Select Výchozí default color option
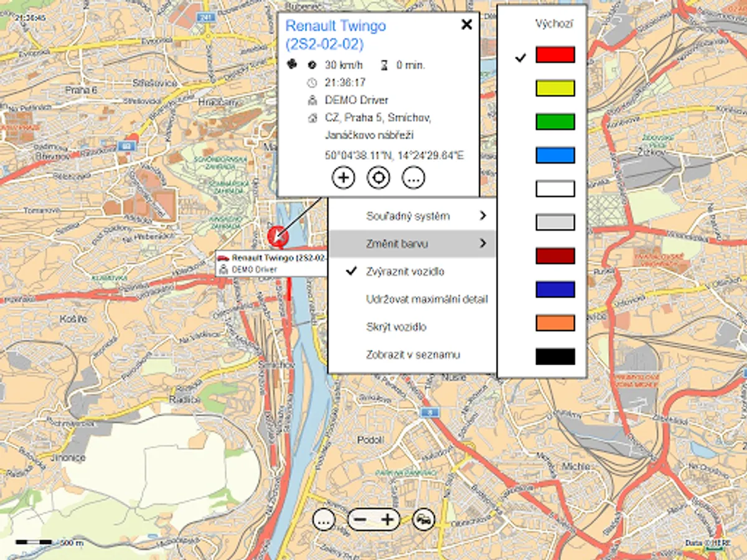 (554, 24)
